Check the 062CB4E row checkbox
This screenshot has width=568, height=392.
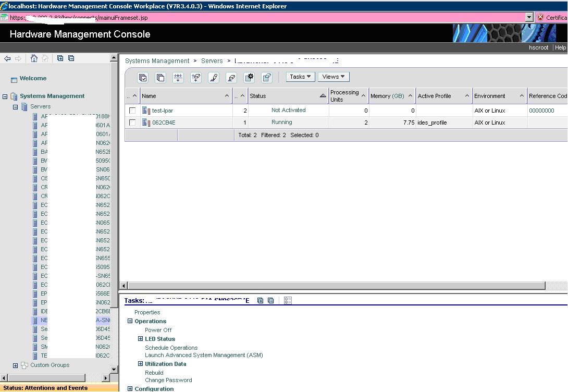point(132,122)
